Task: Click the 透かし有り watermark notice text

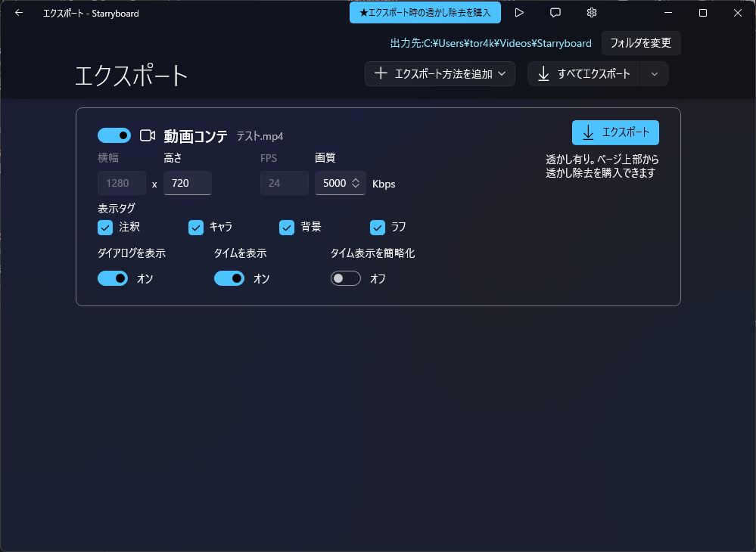Action: click(602, 166)
